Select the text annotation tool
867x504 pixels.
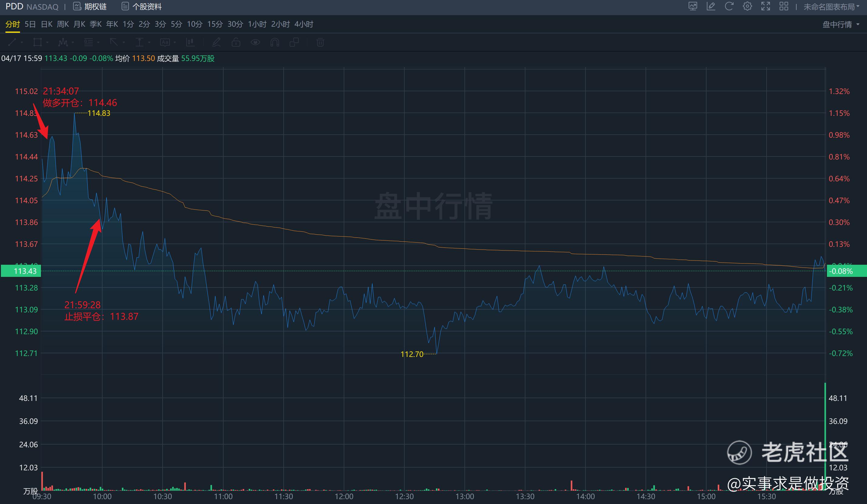pos(165,42)
